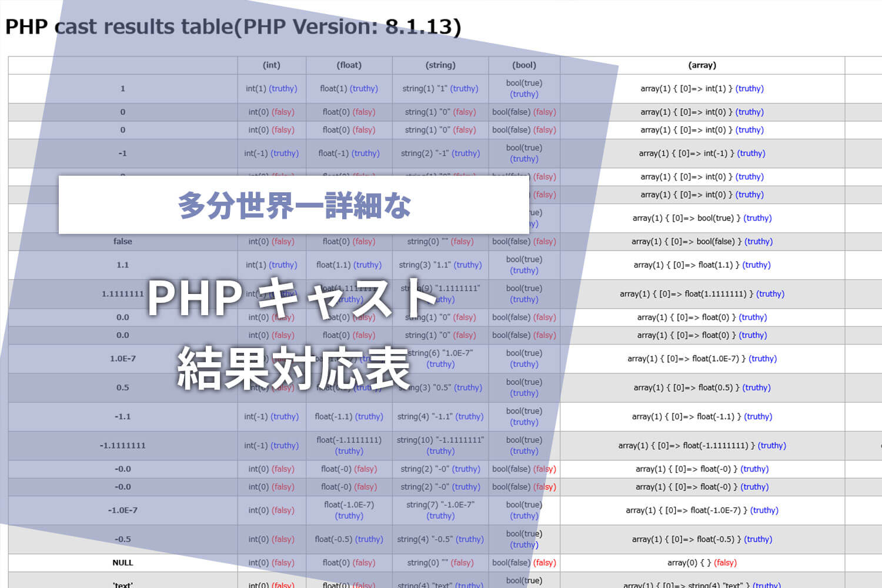Click "float(-1.1) (truthy)" in the float column
Viewport: 882px width, 588px height.
349,417
